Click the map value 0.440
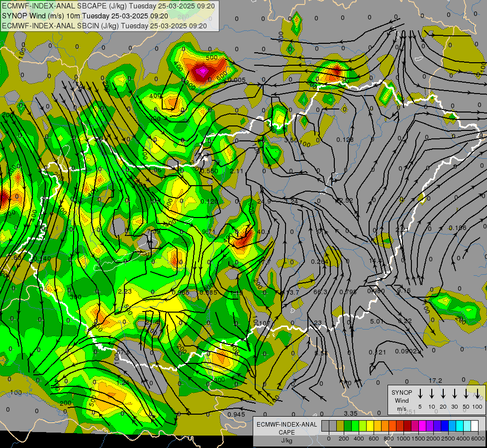Image resolution: width=487 pixels, height=448 pixels. [42, 259]
